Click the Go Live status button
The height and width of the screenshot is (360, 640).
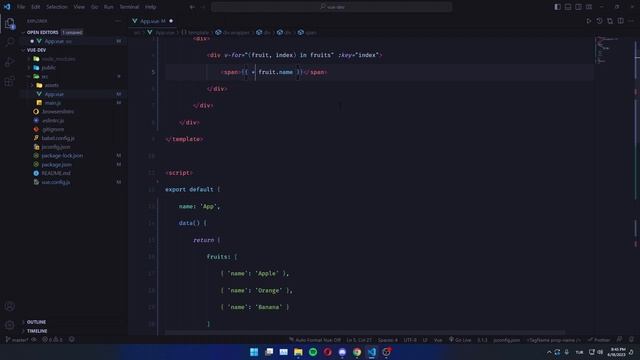[460, 340]
